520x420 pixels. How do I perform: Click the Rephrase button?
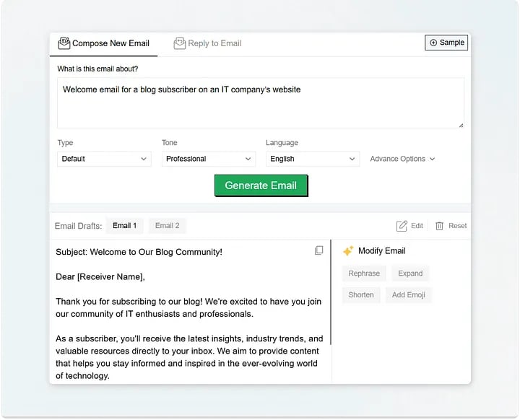coord(364,274)
